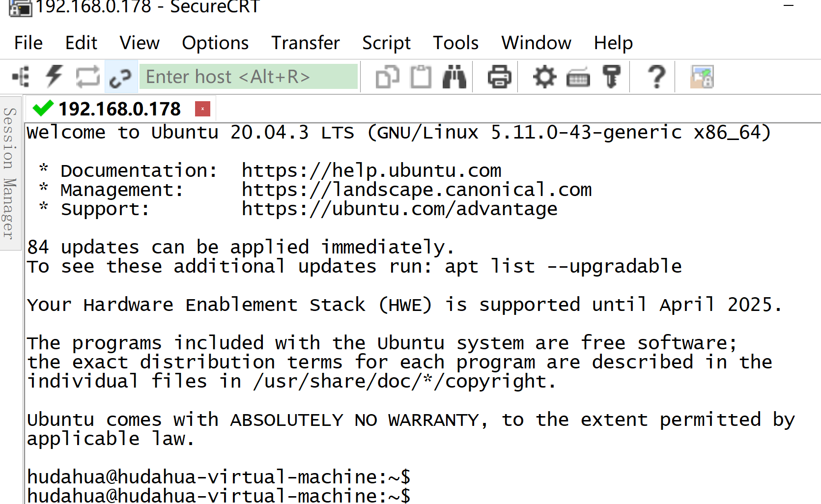This screenshot has height=504, width=821.
Task: Expand the Session Manager side panel
Action: (10, 173)
